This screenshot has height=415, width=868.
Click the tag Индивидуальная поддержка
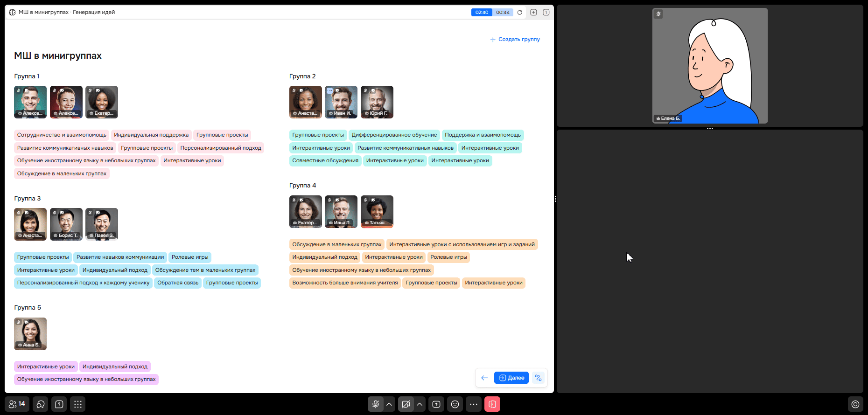point(151,135)
